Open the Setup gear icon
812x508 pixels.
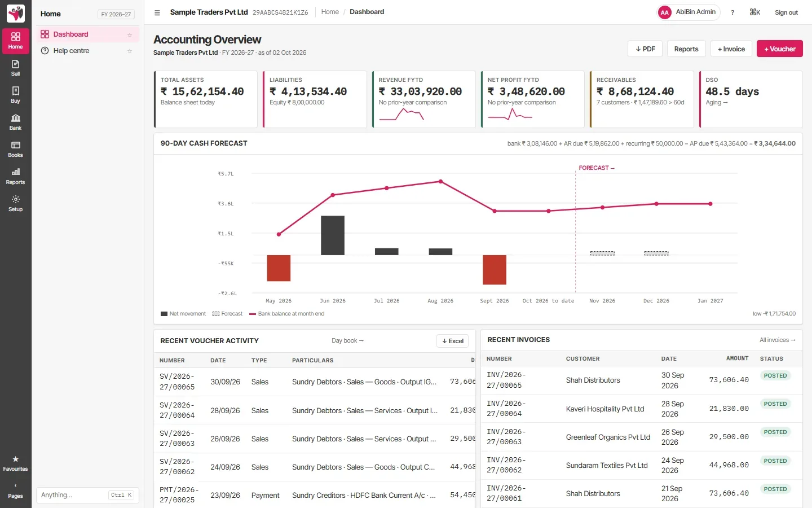[15, 203]
